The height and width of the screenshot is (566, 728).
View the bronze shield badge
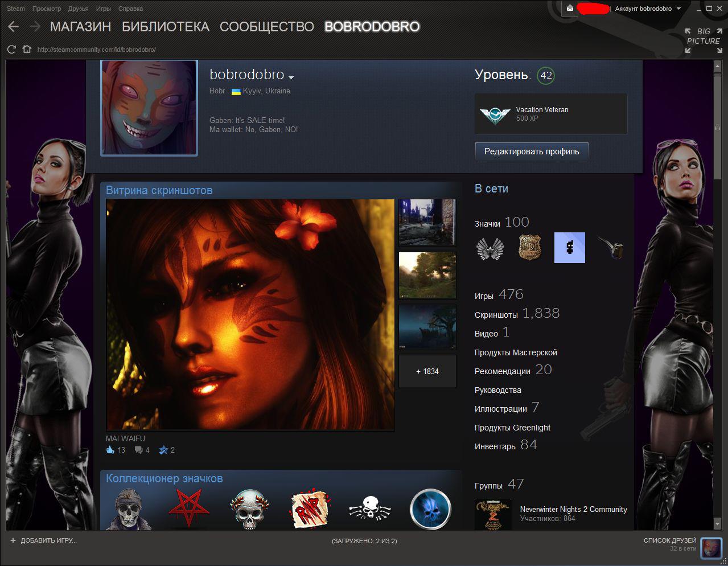point(530,248)
